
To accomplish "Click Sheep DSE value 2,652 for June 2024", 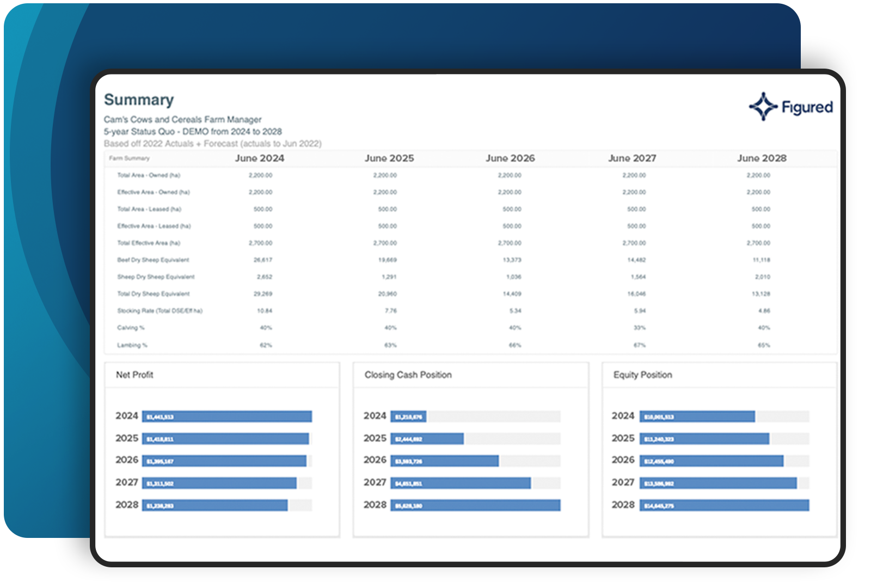I will click(265, 277).
